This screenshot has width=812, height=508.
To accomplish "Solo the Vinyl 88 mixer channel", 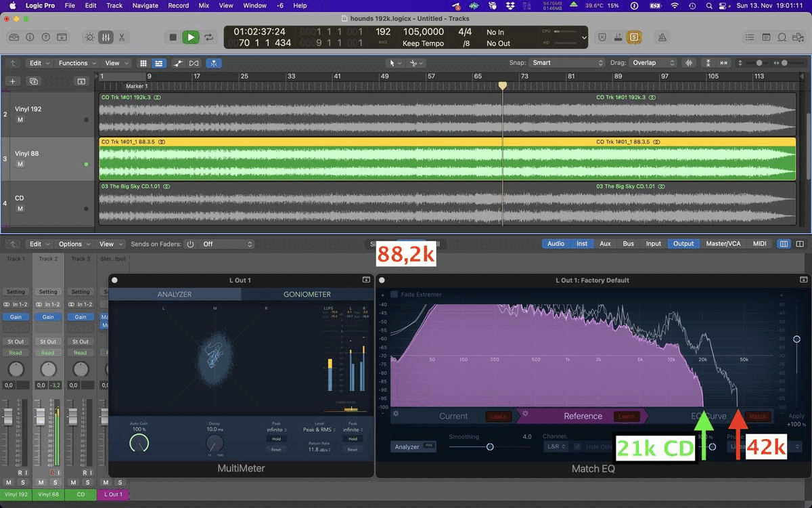I will pos(55,482).
